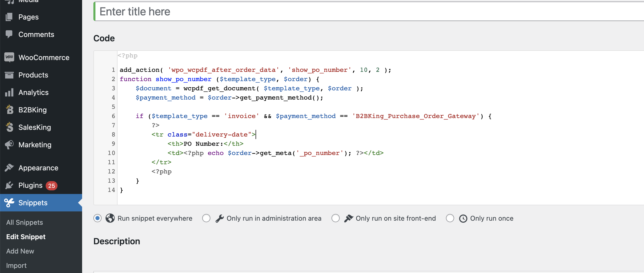Image resolution: width=644 pixels, height=273 pixels.
Task: Select Run snippet everywhere radio button
Action: point(97,218)
